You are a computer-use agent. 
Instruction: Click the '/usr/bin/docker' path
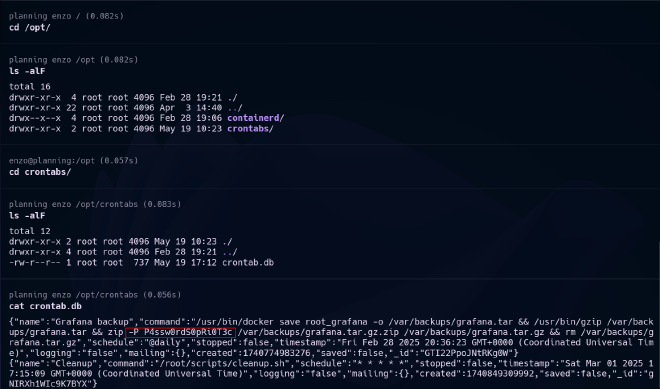(x=235, y=322)
